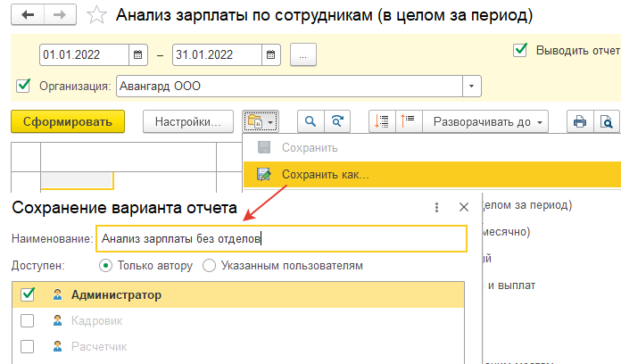621x364 pixels.
Task: Click in the Наименование field
Action: click(x=281, y=239)
